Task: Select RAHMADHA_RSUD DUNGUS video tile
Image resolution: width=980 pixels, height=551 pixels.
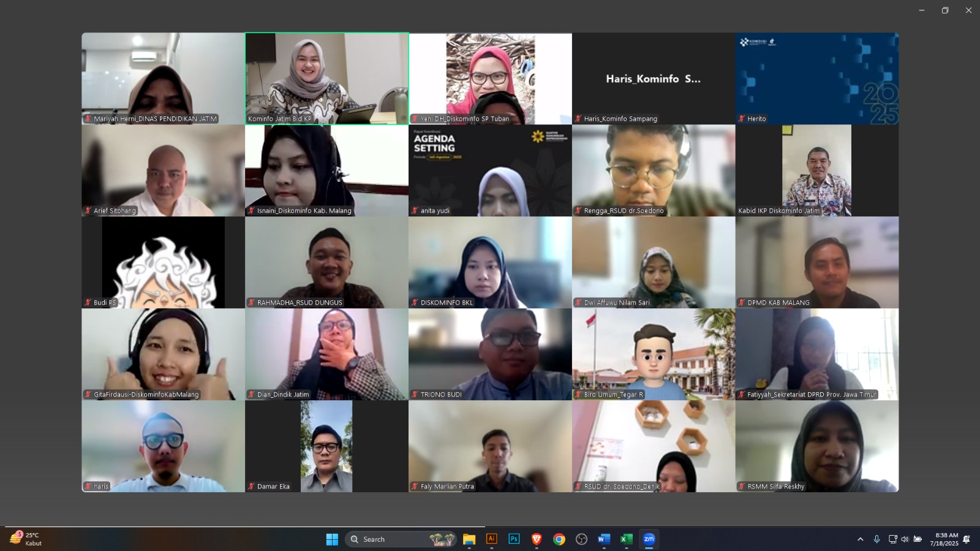Action: [x=326, y=262]
